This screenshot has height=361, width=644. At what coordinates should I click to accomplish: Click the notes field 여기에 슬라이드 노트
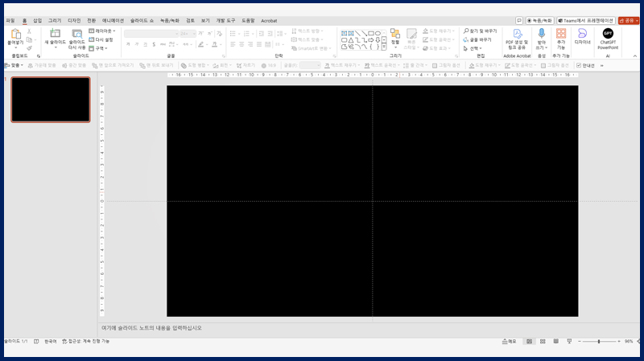pos(151,328)
